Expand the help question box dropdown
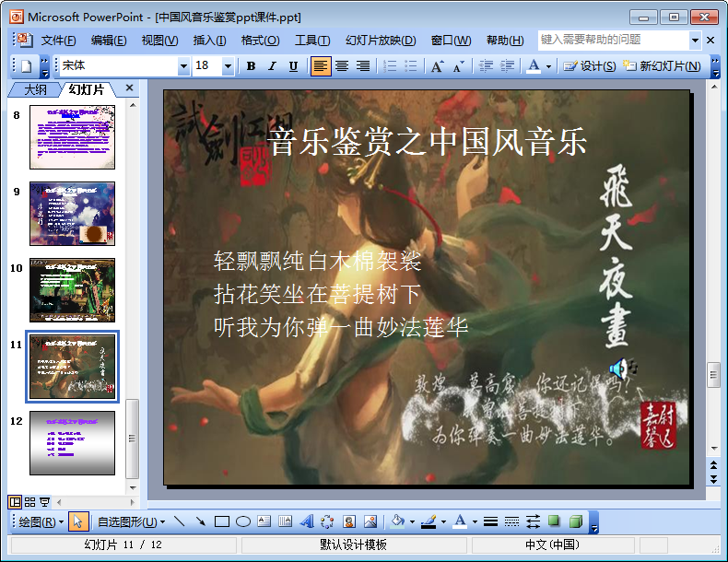This screenshot has width=728, height=562. tap(695, 41)
